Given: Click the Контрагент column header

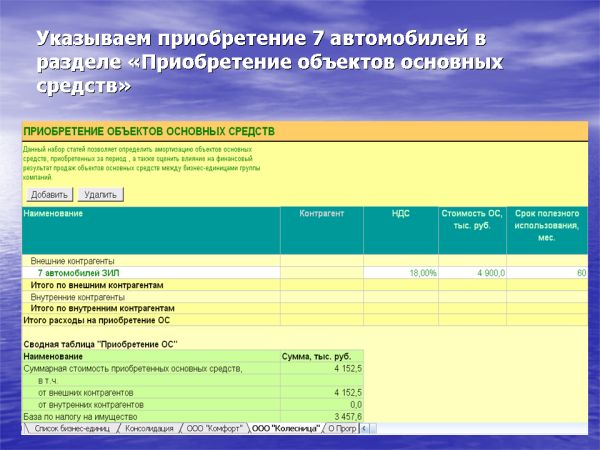Looking at the screenshot, I should point(321,230).
